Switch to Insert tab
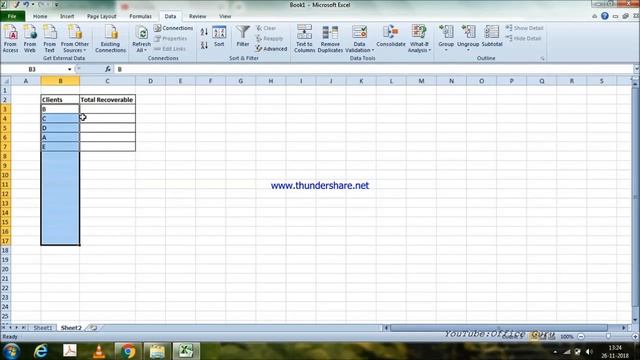The width and height of the screenshot is (640, 360). [x=67, y=16]
